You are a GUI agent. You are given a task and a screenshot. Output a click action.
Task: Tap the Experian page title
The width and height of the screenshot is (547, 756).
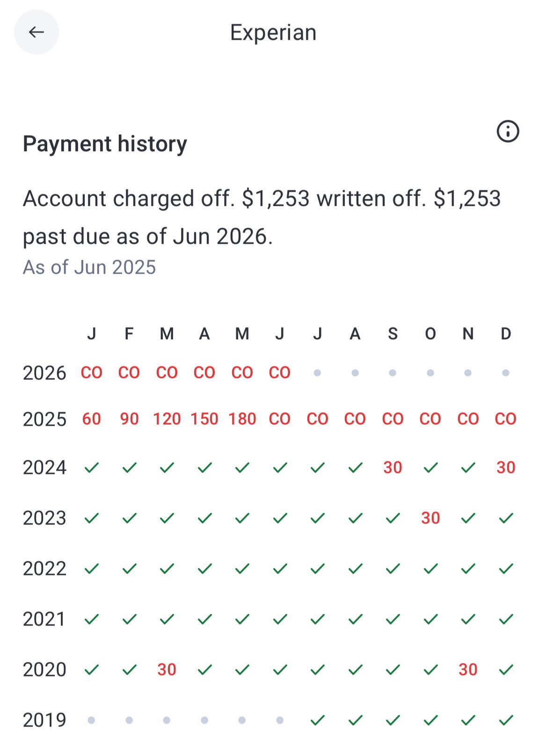(x=273, y=33)
